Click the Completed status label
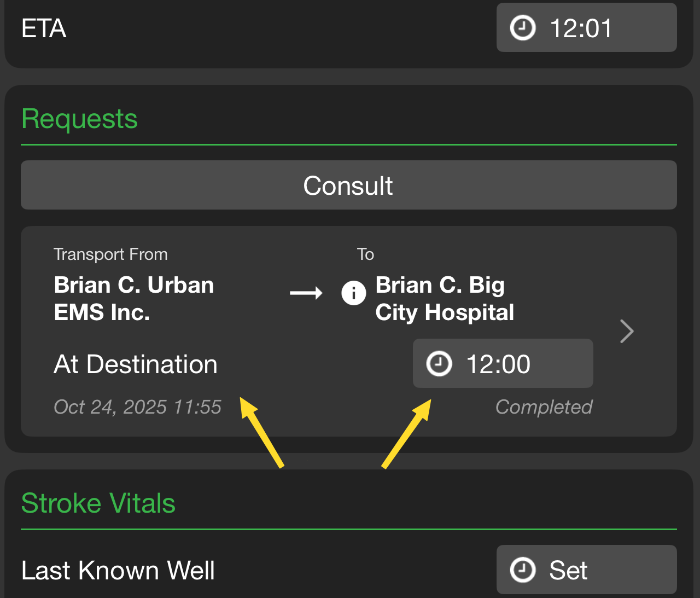 544,407
